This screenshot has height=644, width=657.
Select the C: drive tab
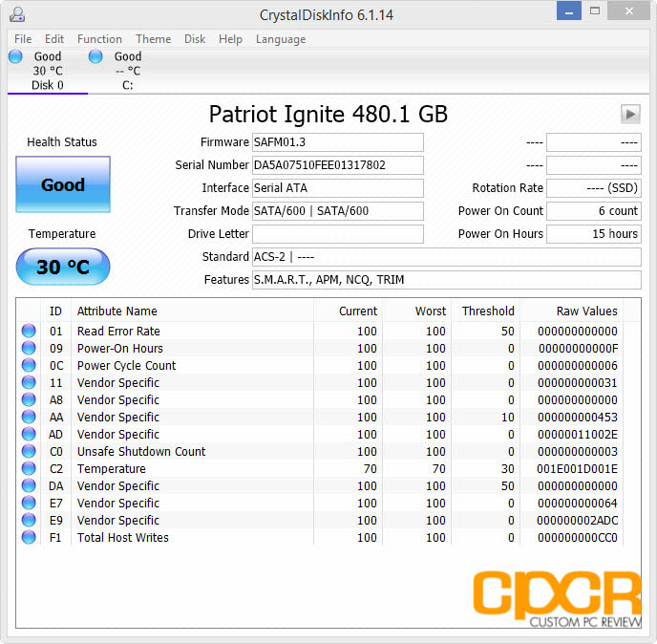(127, 71)
